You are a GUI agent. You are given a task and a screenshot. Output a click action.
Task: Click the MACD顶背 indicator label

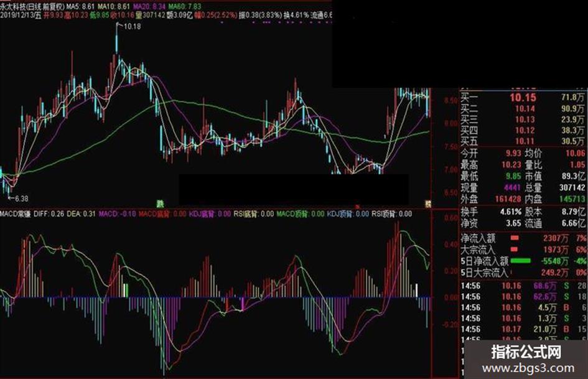pyautogui.click(x=301, y=214)
